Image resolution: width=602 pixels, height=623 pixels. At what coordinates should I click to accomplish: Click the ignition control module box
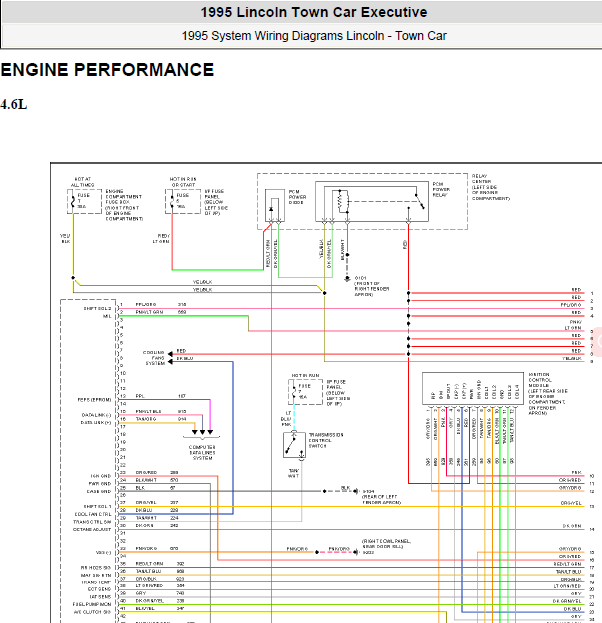click(472, 389)
